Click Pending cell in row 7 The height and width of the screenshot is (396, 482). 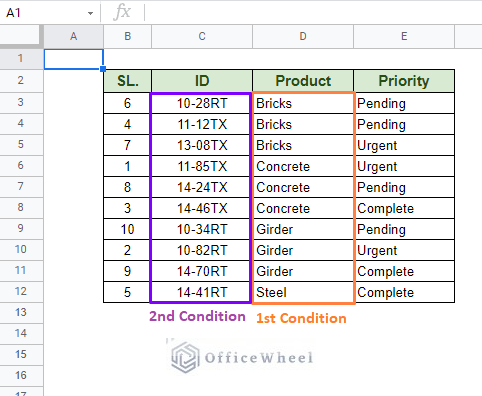click(x=404, y=187)
